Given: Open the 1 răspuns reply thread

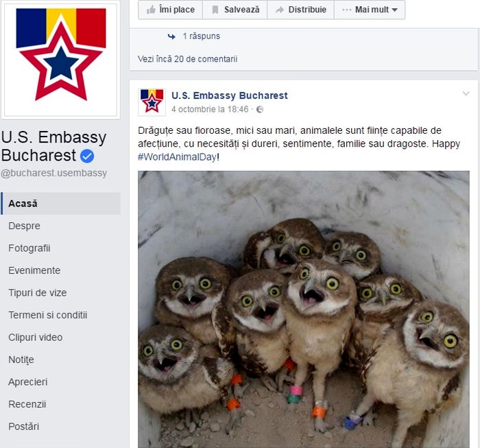Looking at the screenshot, I should pos(202,36).
